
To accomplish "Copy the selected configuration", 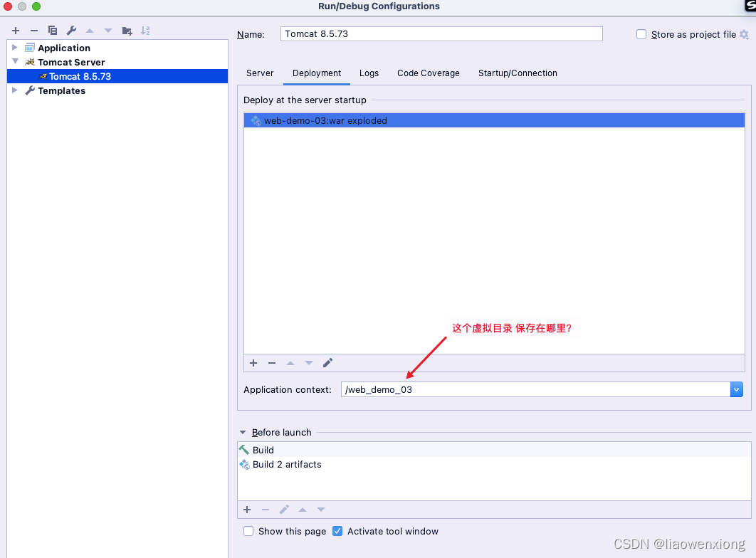I will [53, 31].
